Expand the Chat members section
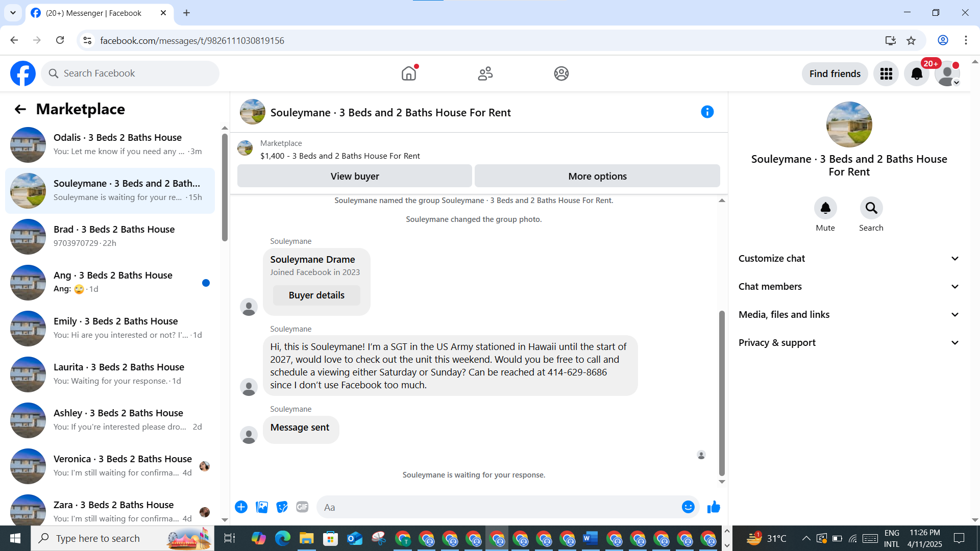The height and width of the screenshot is (551, 980). pos(849,287)
